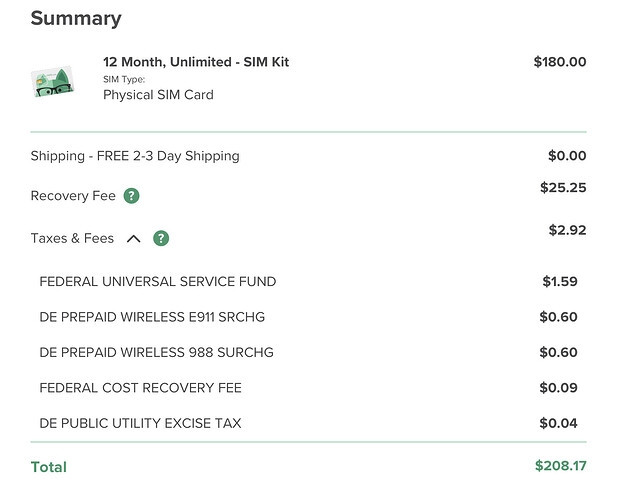
Task: Click the FEDERAL UNIVERSAL SERVICE FUND row label
Action: click(157, 281)
